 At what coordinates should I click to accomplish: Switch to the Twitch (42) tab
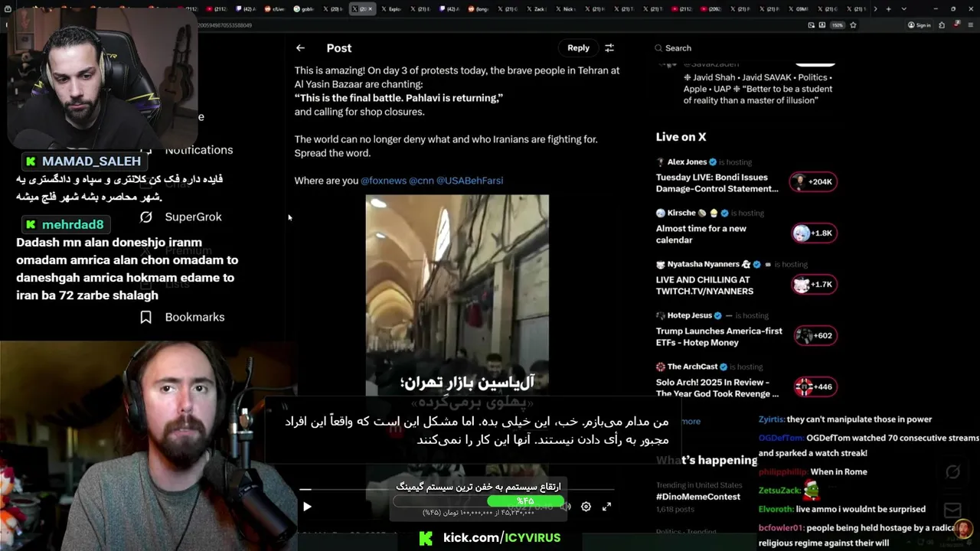247,9
